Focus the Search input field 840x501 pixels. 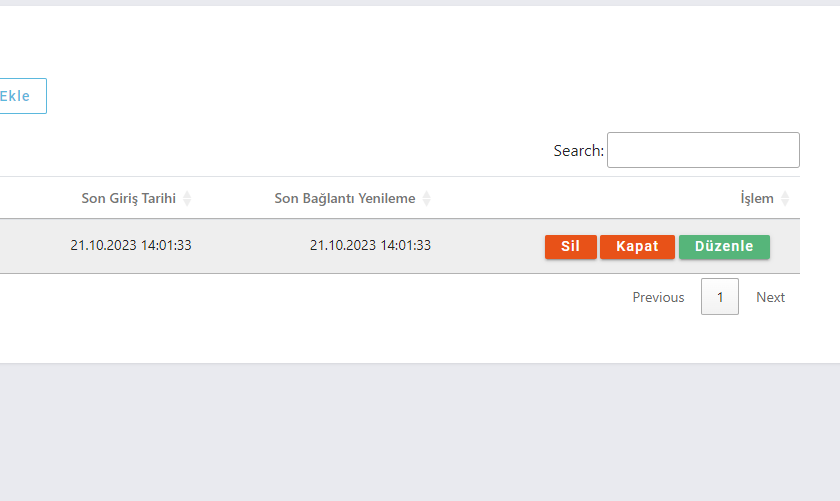703,150
